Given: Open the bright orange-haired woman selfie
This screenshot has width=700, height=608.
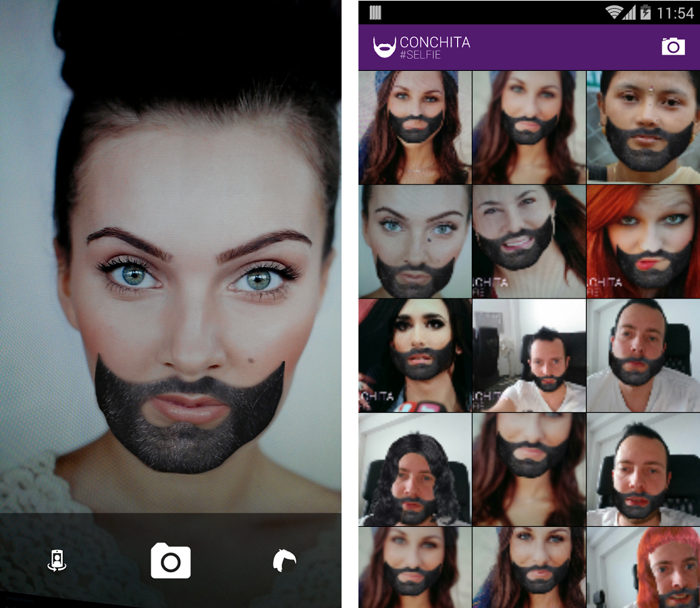Looking at the screenshot, I should click(643, 241).
